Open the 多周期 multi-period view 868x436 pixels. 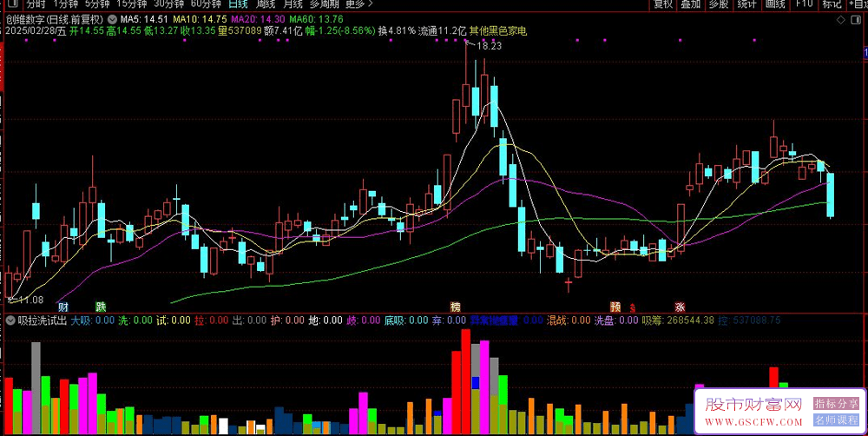click(x=323, y=3)
